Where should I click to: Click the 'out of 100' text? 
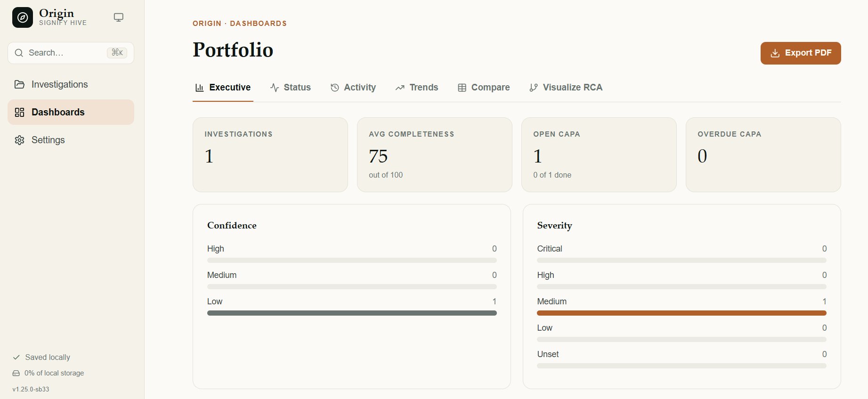(x=386, y=175)
